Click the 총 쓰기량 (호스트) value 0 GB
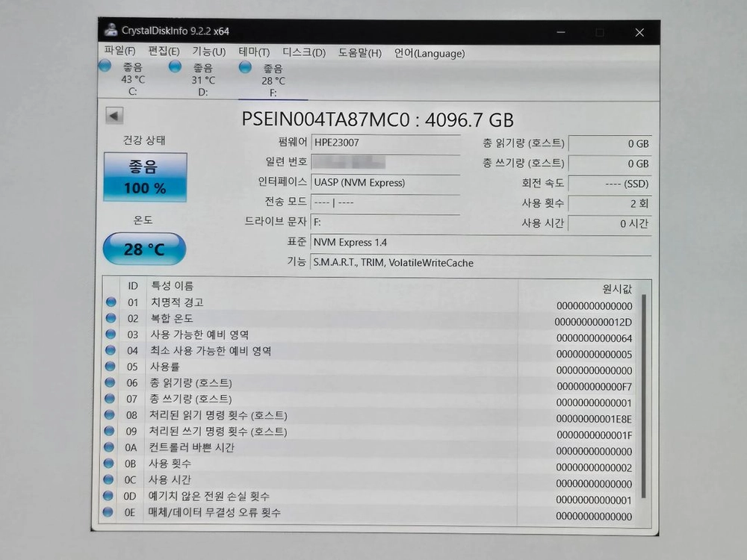Screen dimensions: 747x560 coord(610,164)
